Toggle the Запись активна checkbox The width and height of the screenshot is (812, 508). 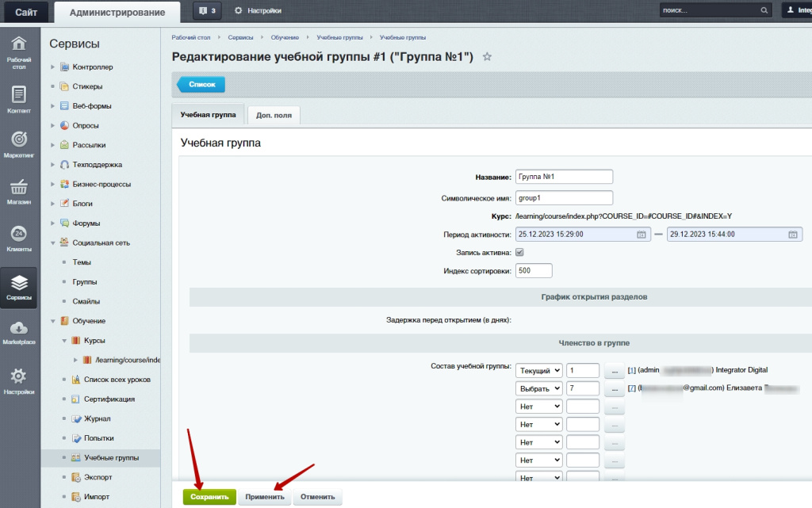coord(520,252)
